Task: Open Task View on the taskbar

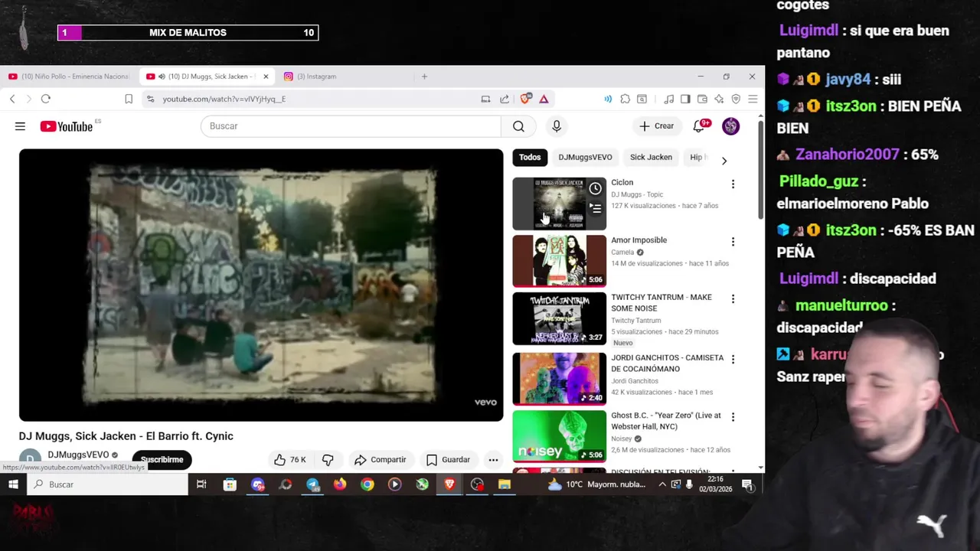Action: click(x=201, y=484)
